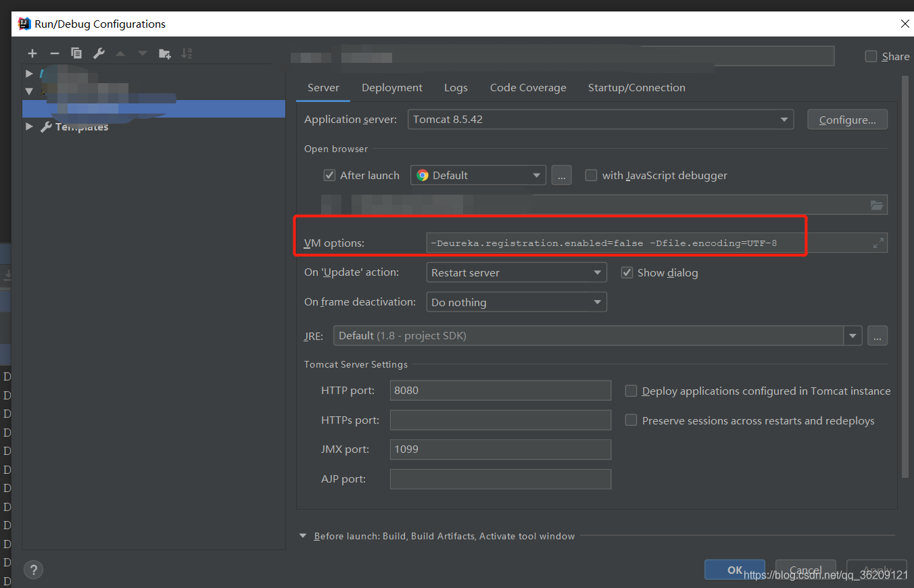Viewport: 914px width, 588px height.
Task: Close the Run/Debug Configurations dialog
Action: 905,24
